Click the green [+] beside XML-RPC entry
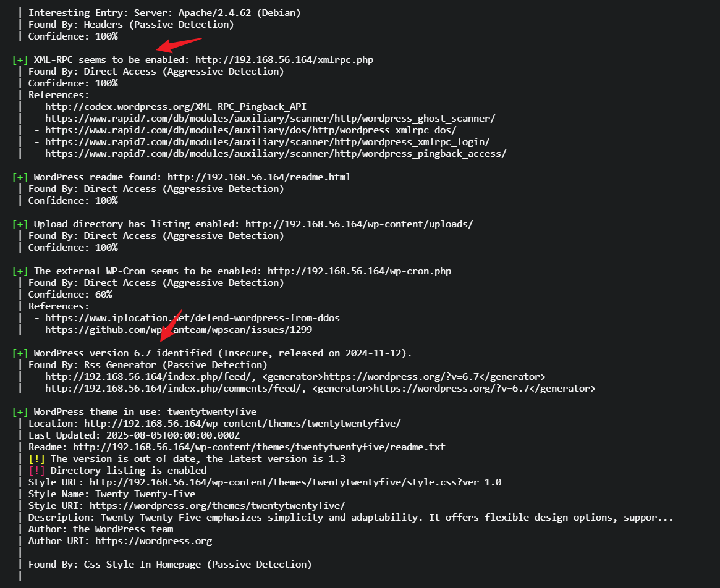 (x=20, y=60)
